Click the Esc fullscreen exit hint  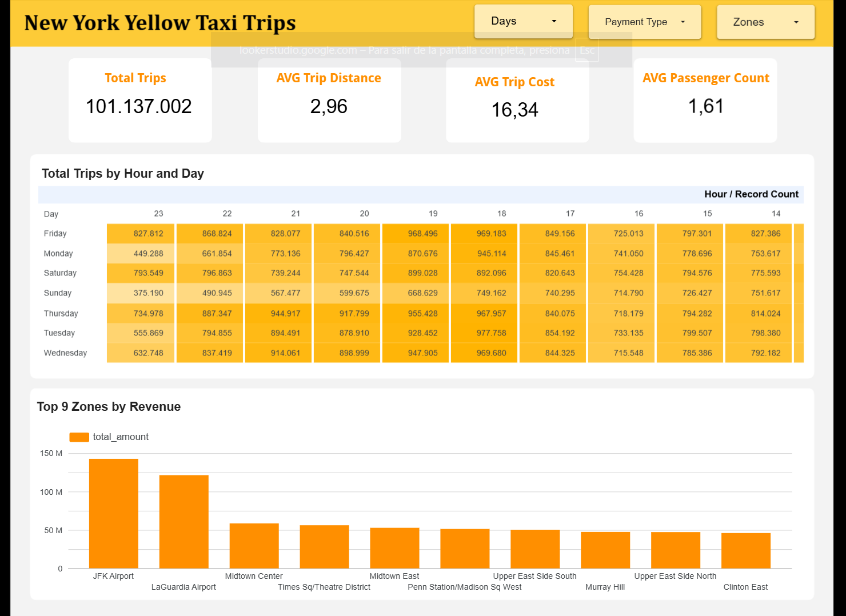tap(586, 50)
